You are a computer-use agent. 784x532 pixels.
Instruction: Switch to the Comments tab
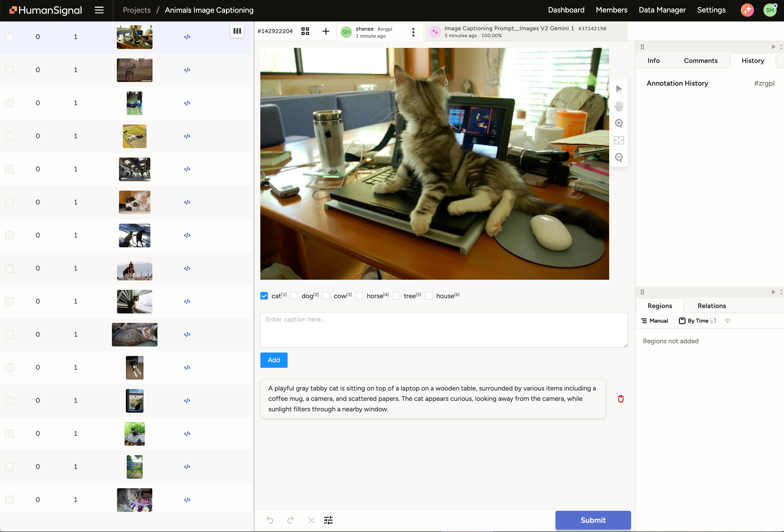700,61
